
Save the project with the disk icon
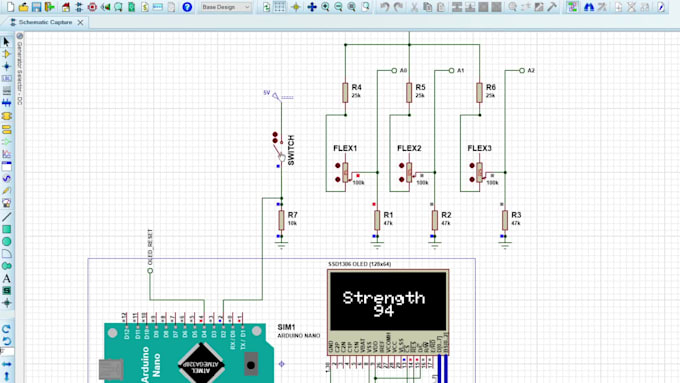point(36,7)
